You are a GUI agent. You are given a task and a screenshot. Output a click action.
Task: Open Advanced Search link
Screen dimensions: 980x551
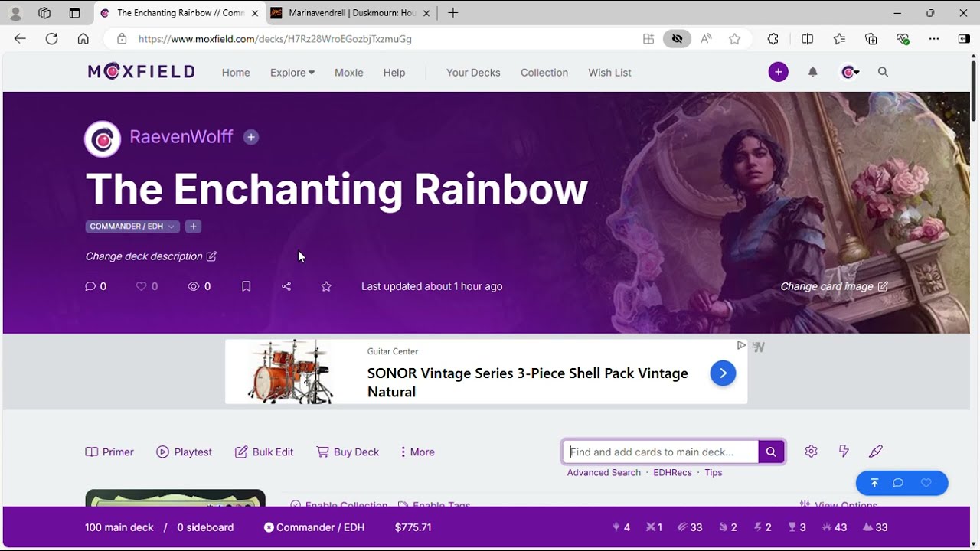coord(604,473)
